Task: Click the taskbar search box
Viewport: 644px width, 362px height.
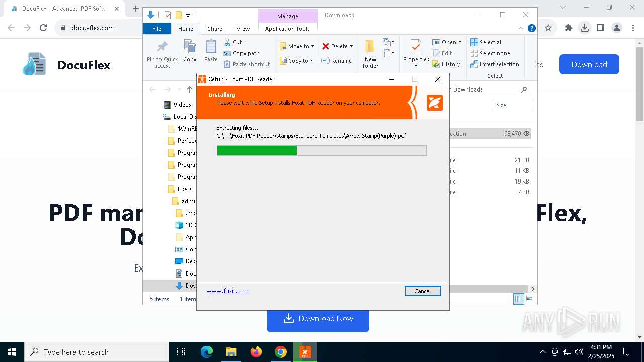Action: pos(97,352)
